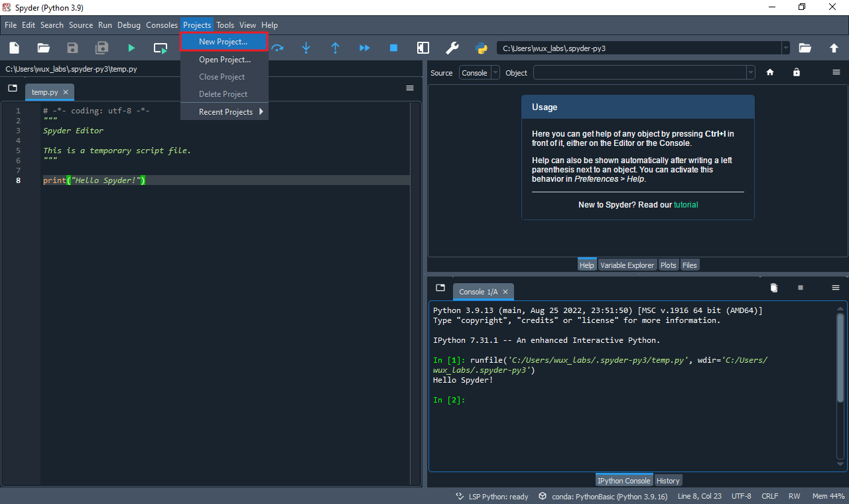Click the debugger step over curved arrow
Viewport: 849px width, 504px height.
click(277, 48)
